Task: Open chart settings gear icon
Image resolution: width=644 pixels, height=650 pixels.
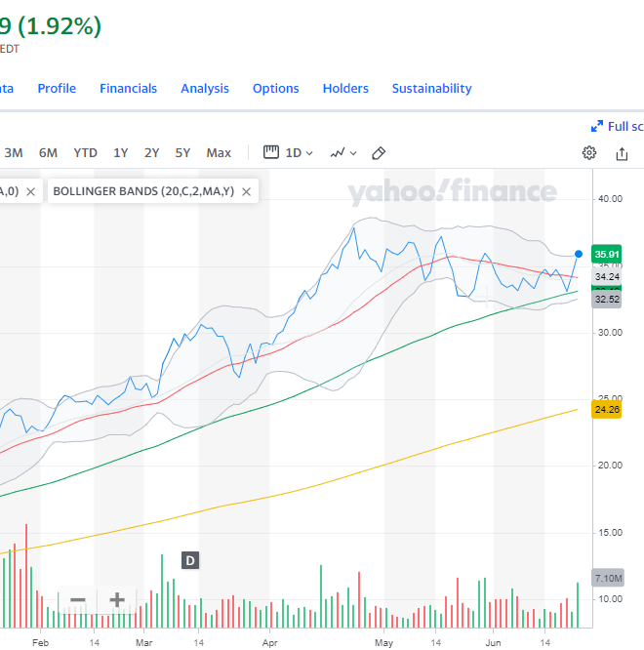Action: point(589,153)
